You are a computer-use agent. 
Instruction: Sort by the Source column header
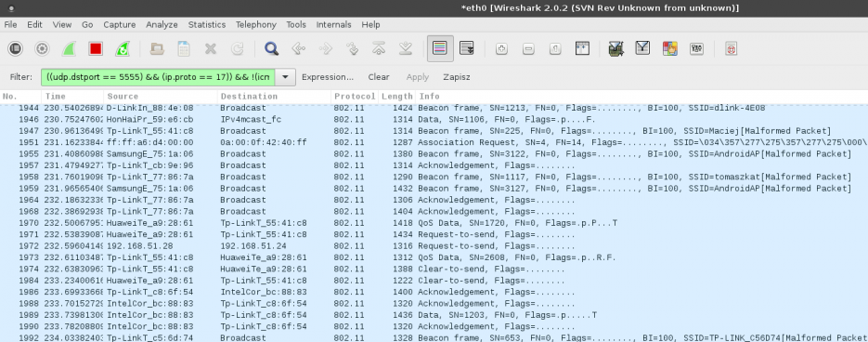pos(161,97)
